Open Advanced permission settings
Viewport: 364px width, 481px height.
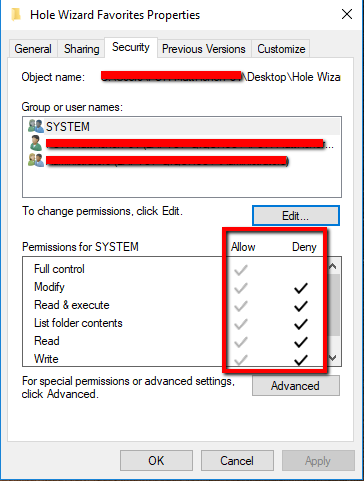pyautogui.click(x=296, y=386)
